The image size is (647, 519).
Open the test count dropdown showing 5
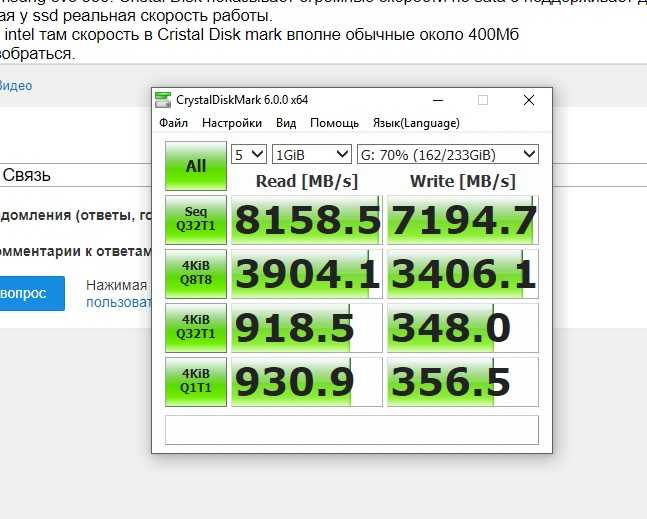tap(249, 155)
